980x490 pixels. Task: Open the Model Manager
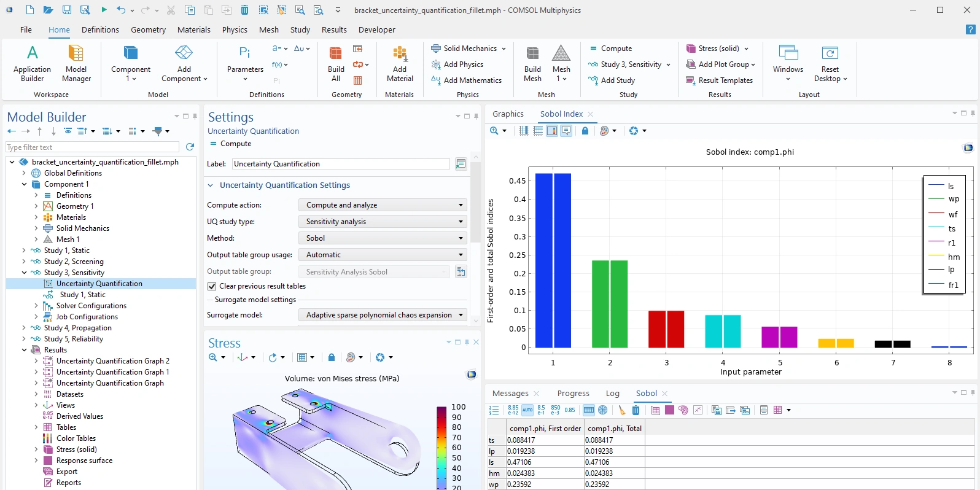point(76,63)
